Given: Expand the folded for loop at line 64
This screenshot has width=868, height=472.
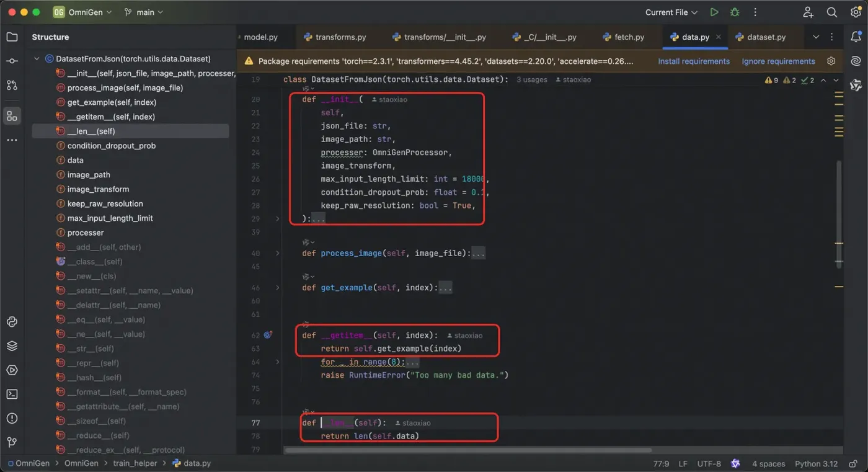Looking at the screenshot, I should [277, 362].
